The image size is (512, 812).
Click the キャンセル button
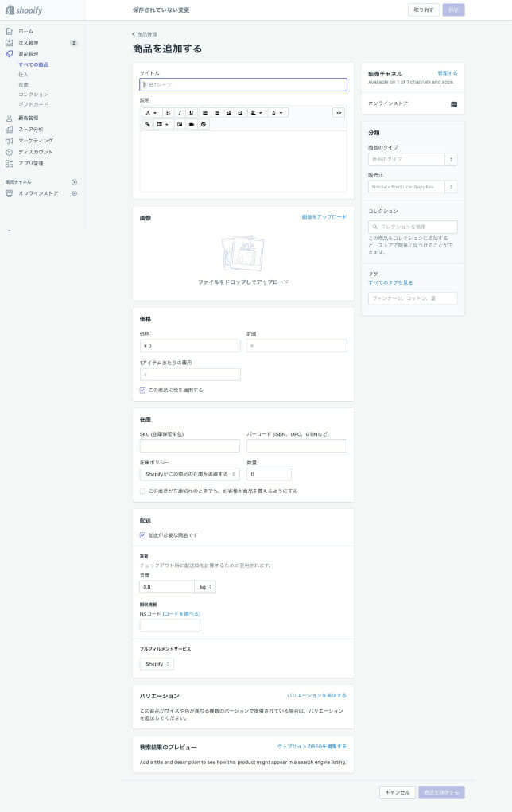coord(397,792)
